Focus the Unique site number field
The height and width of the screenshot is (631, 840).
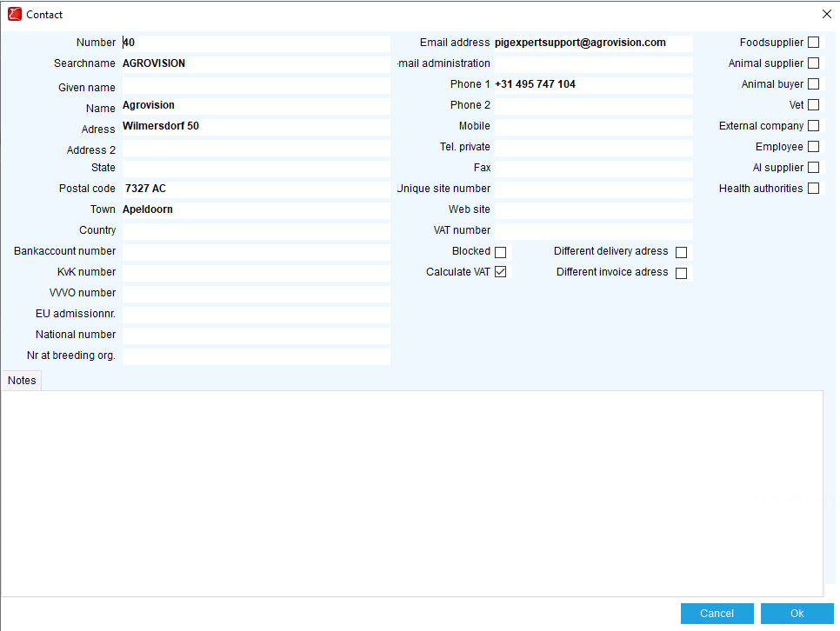[594, 189]
